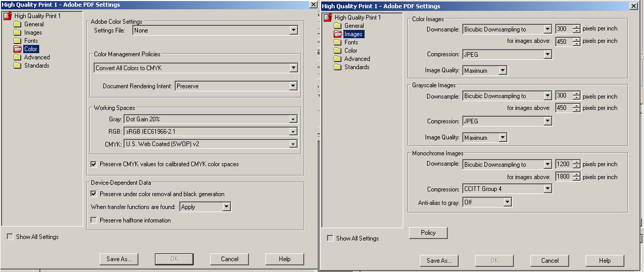Click Monochrome 1200 ppi input field

(564, 165)
